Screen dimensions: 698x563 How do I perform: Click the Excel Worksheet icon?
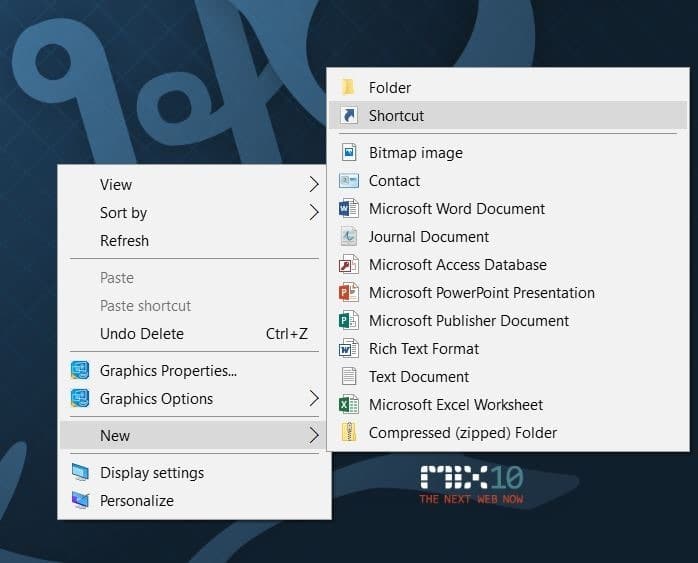pyautogui.click(x=349, y=405)
